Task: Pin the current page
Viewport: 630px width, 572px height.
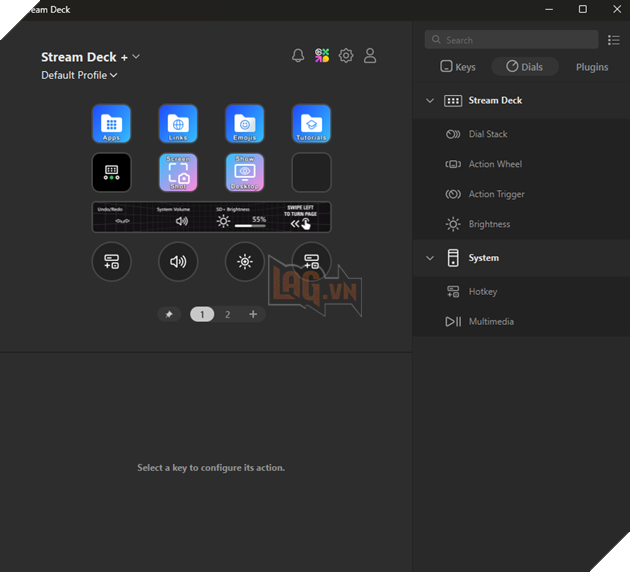Action: point(169,314)
